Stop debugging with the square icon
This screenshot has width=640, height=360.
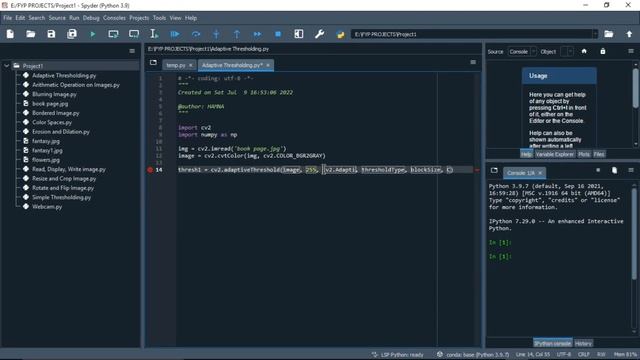tap(278, 34)
